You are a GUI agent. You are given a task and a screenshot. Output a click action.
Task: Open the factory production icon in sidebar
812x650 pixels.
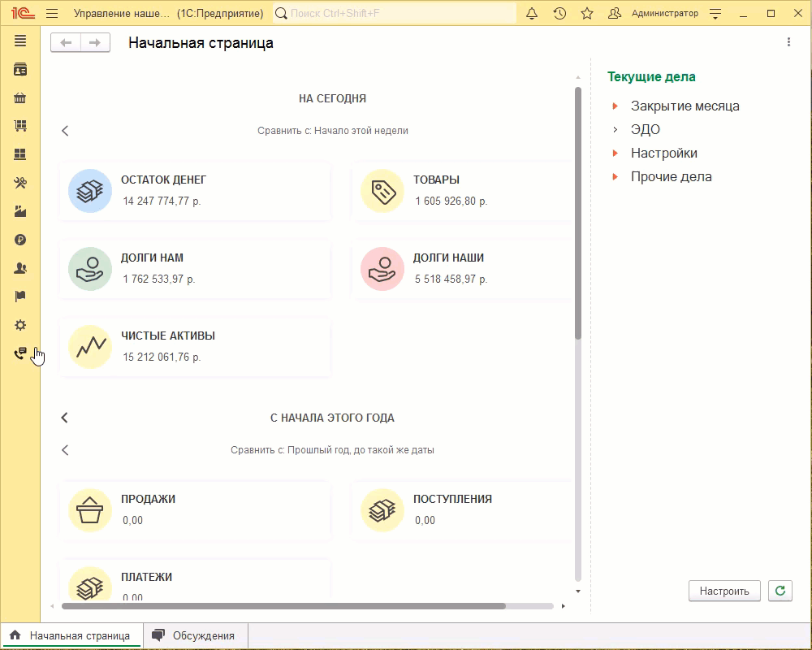coord(20,211)
